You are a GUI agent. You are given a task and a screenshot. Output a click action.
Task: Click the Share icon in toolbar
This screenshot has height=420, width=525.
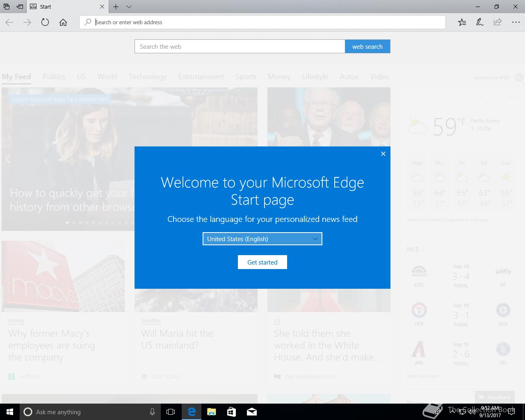coord(498,22)
